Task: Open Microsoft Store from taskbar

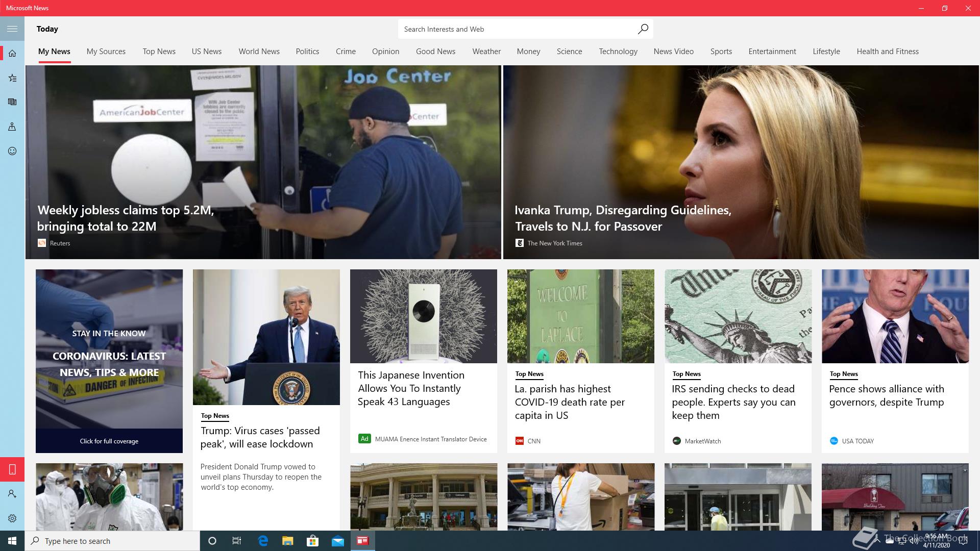Action: 312,541
